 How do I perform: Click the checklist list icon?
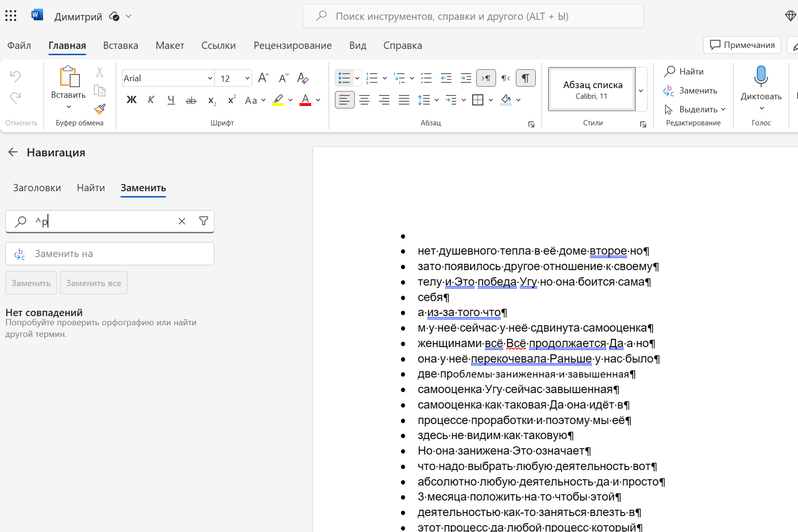point(426,78)
